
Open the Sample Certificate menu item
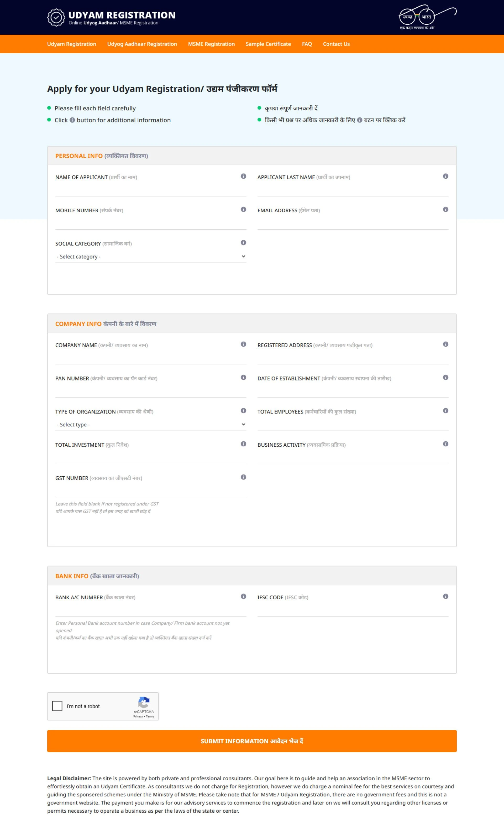click(268, 44)
